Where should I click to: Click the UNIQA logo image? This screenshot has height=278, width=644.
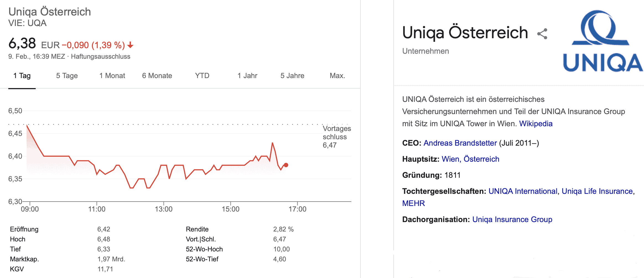603,41
